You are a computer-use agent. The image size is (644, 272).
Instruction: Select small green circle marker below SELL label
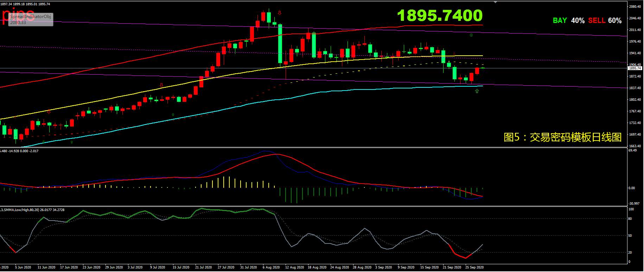click(471, 35)
